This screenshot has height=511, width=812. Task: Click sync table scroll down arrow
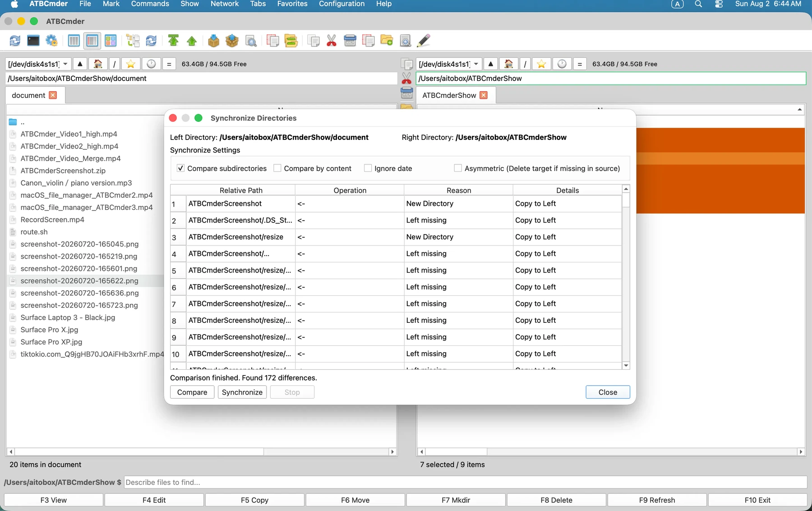626,366
